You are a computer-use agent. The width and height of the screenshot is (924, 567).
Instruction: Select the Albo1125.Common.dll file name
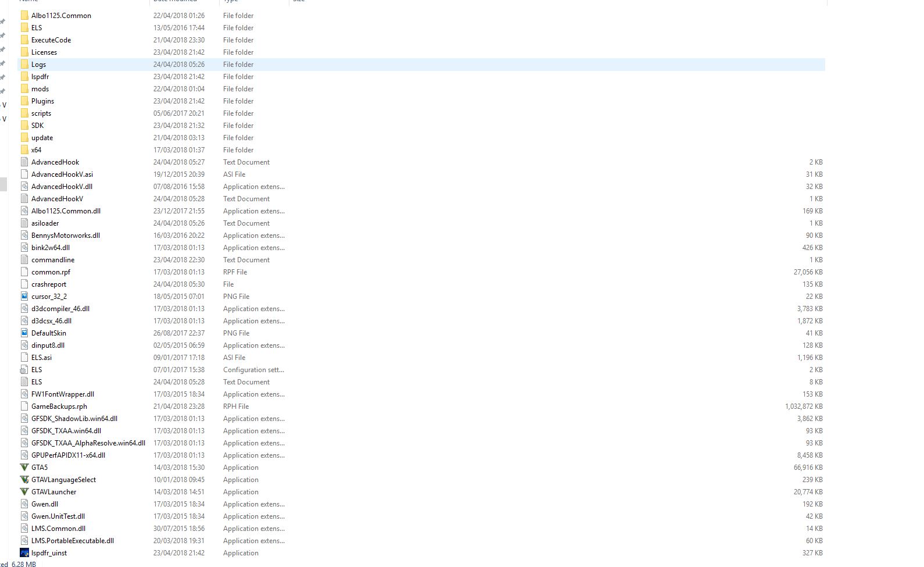pos(66,211)
